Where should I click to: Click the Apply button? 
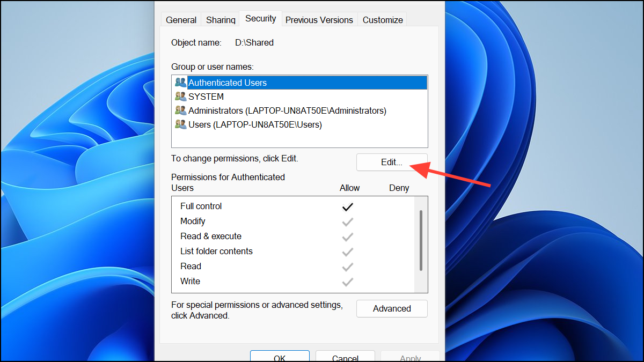[410, 358]
